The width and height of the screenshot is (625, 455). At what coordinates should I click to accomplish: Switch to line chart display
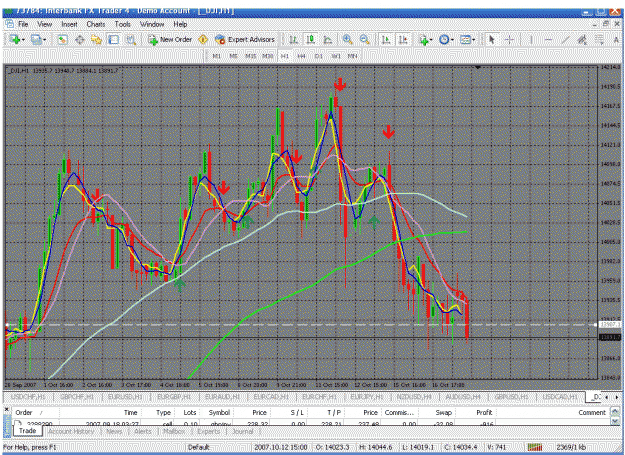(328, 39)
